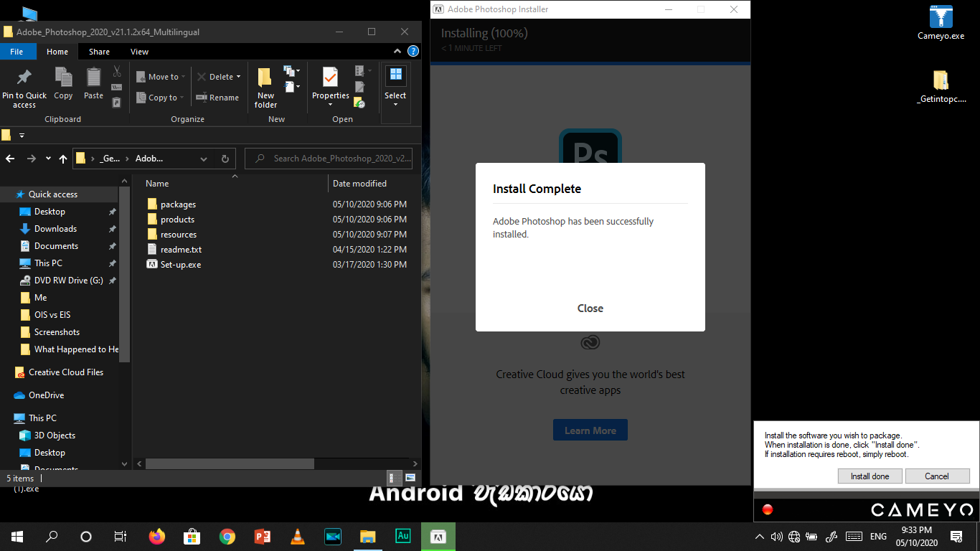Image resolution: width=980 pixels, height=551 pixels.
Task: Click Cancel in Cameyo window
Action: point(937,476)
